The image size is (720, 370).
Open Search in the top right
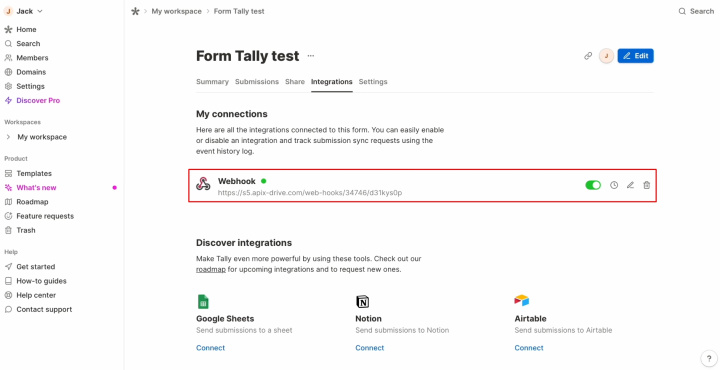[x=696, y=11]
